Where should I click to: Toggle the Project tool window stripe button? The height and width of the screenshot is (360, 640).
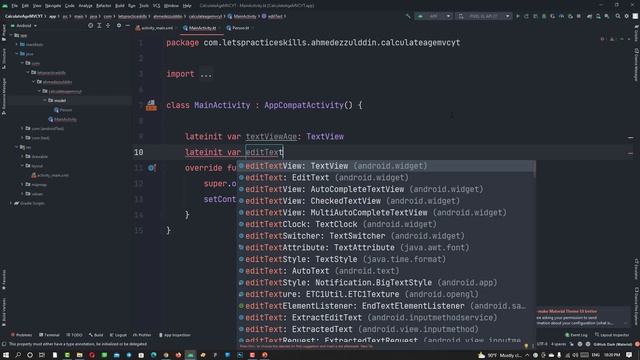tap(4, 33)
